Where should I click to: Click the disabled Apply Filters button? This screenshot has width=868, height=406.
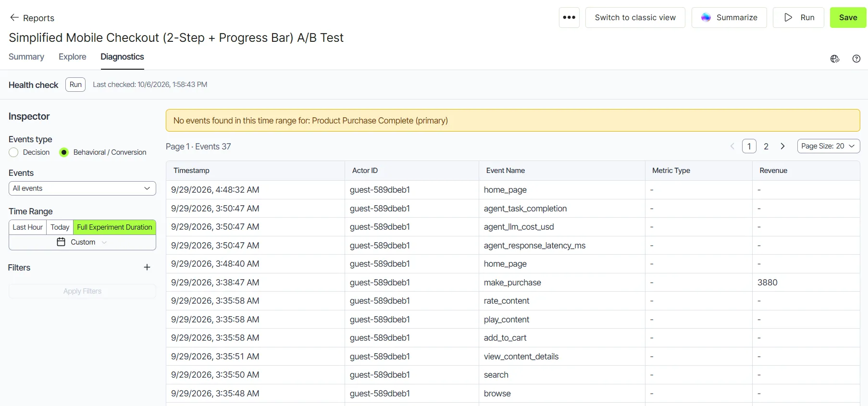point(82,291)
